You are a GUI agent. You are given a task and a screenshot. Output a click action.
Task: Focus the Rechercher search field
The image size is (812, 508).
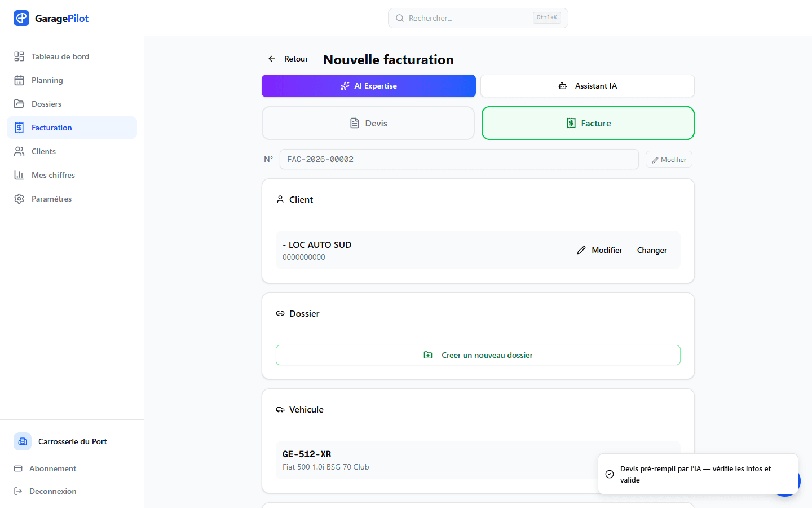coord(478,18)
